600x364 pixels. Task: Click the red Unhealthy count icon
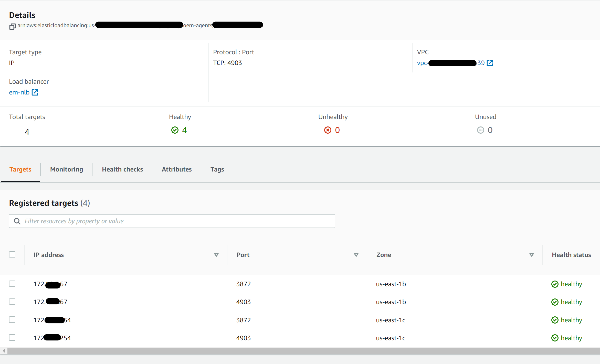tap(328, 130)
